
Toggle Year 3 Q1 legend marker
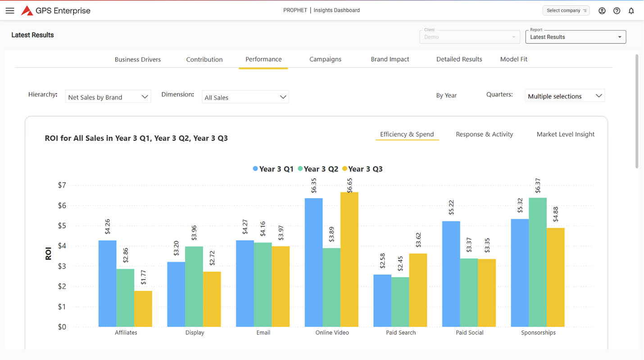(x=255, y=169)
